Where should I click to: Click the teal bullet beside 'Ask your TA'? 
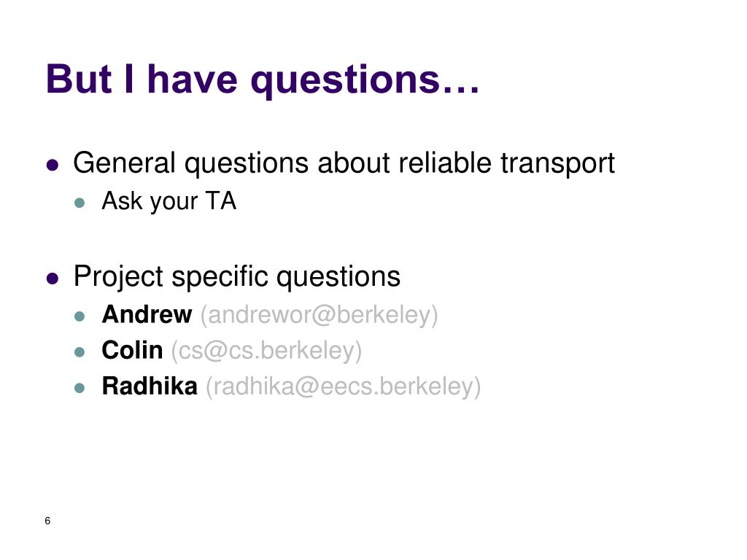pyautogui.click(x=80, y=203)
